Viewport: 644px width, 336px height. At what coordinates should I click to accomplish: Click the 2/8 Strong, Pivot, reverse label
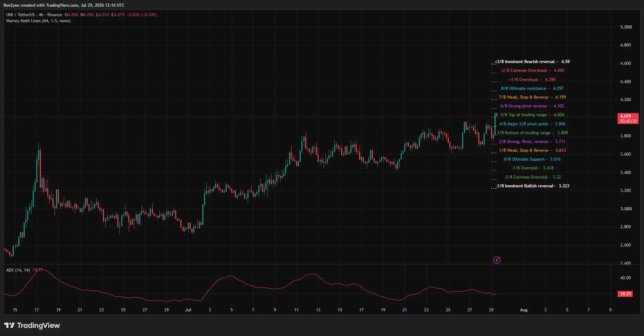point(532,142)
